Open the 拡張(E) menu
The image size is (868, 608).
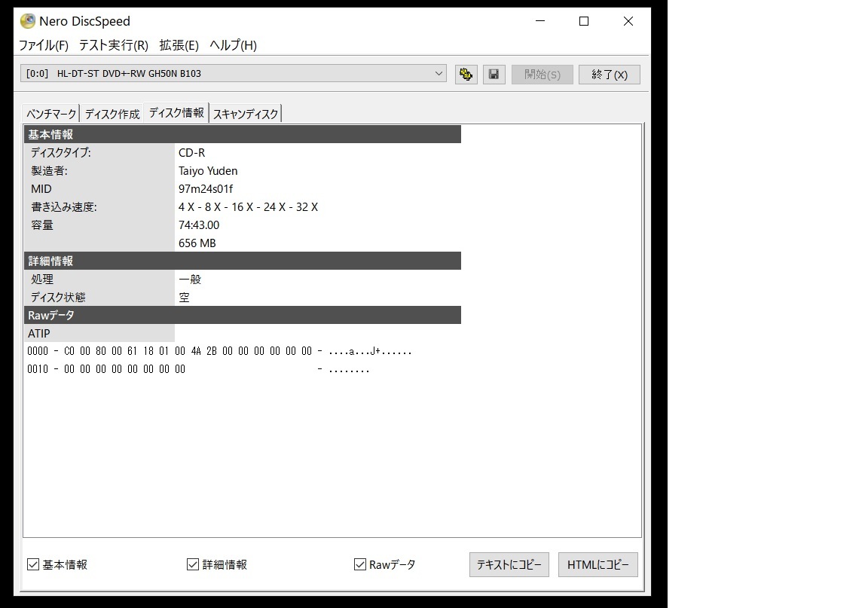pyautogui.click(x=179, y=45)
